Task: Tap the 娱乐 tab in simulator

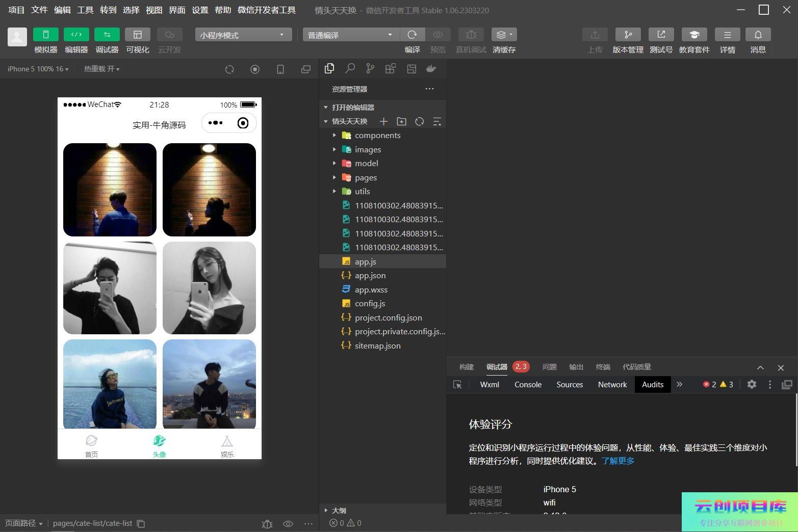Action: click(x=227, y=446)
